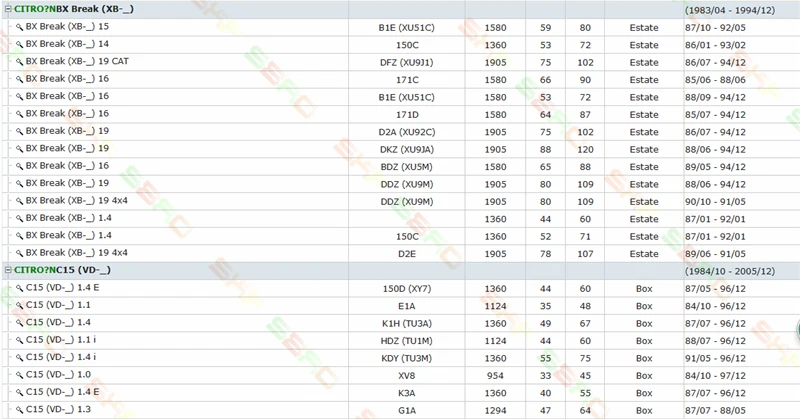The height and width of the screenshot is (419, 800).
Task: Select the 'C15 (VD-_) 1.1 i' row label
Action: [x=61, y=339]
